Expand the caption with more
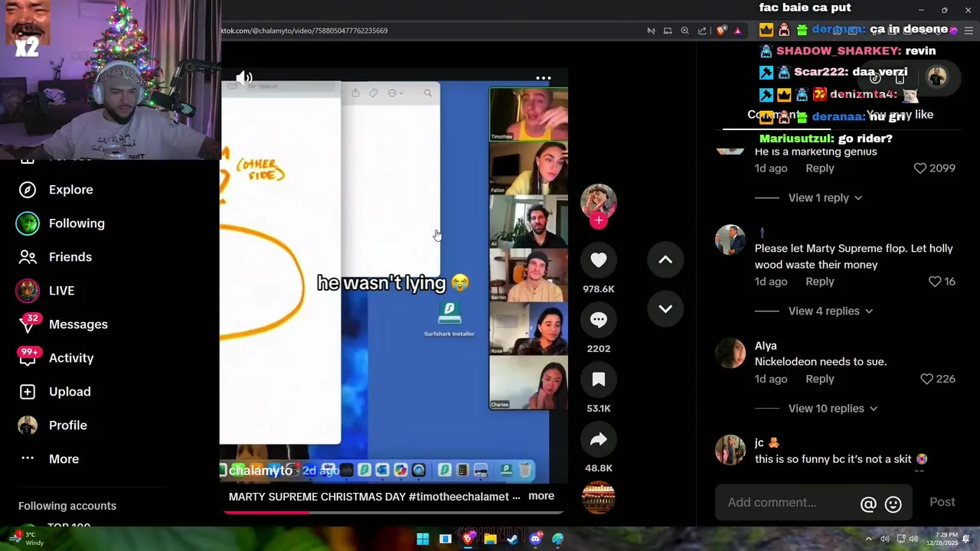The height and width of the screenshot is (551, 980). (x=541, y=496)
